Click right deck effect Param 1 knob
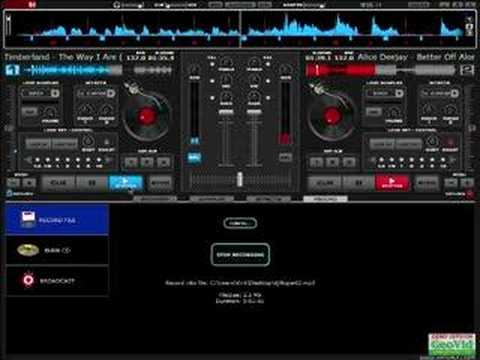Screen dimensions: 480x360 click(429, 110)
